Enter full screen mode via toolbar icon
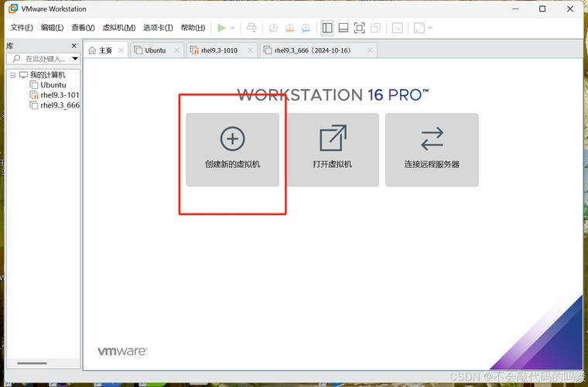The image size is (588, 387). click(359, 28)
